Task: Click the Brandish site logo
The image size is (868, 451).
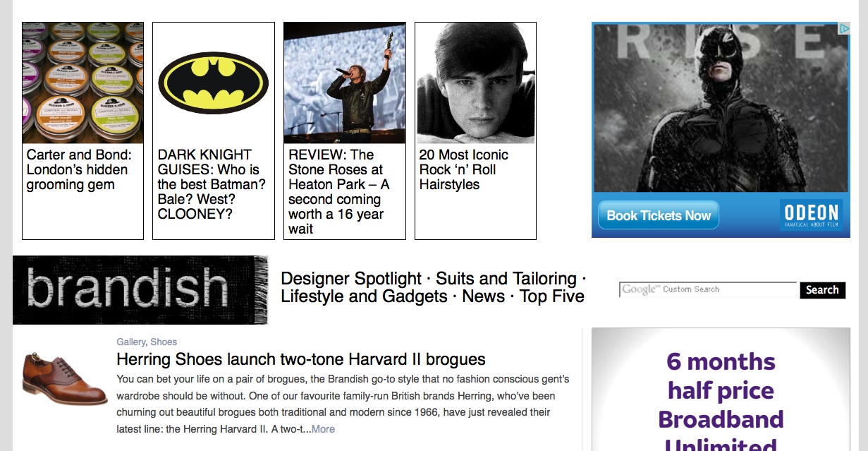Action: click(140, 289)
